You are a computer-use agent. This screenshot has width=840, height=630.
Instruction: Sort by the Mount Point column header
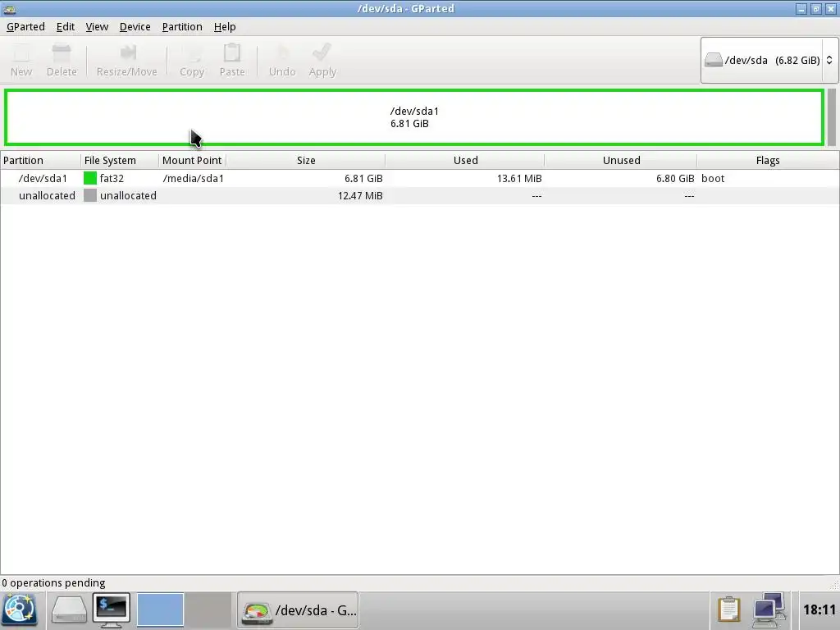(192, 160)
